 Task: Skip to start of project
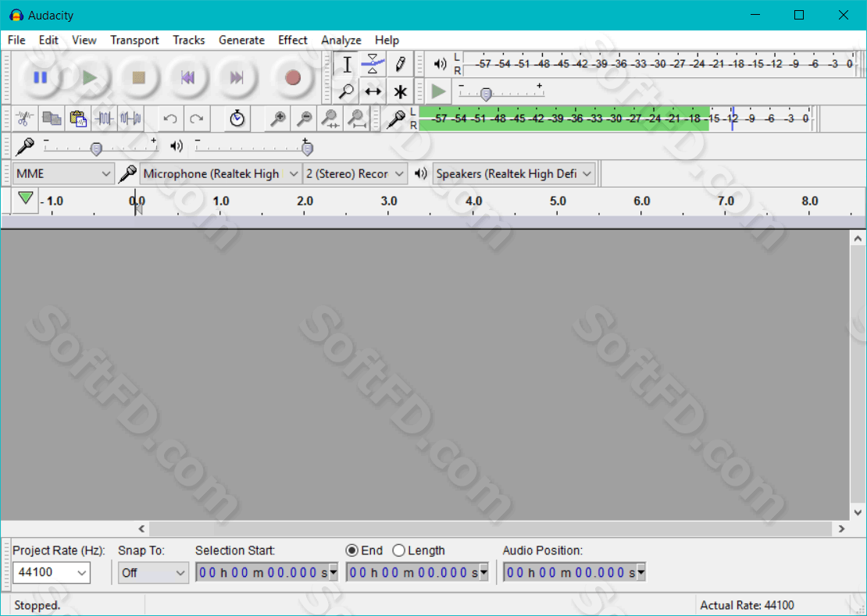click(x=187, y=77)
